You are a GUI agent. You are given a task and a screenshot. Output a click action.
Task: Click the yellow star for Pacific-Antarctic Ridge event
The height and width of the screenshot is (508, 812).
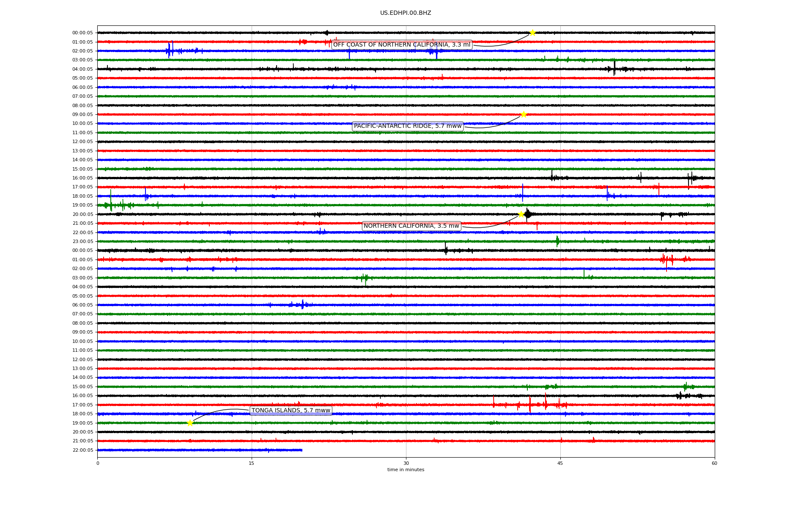524,114
